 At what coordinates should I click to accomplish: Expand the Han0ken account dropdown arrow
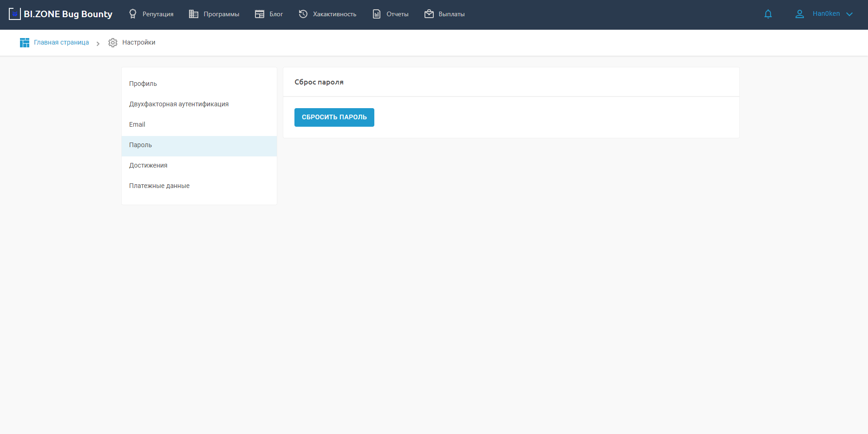click(849, 14)
